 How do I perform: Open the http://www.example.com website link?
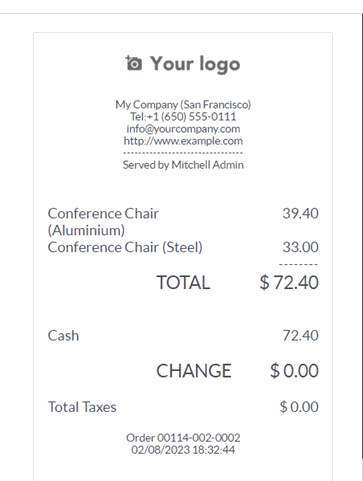183,141
